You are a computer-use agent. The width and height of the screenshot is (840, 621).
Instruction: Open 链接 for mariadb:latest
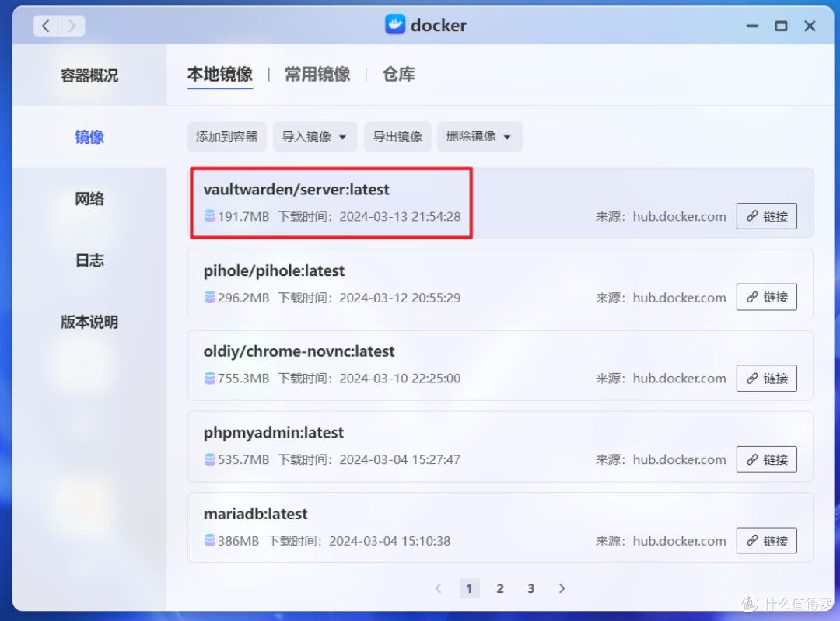[767, 541]
